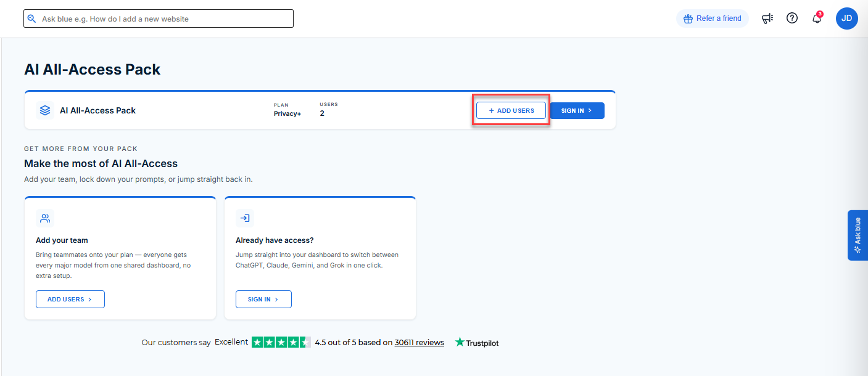The image size is (868, 376).
Task: Open the announcements megaphone icon
Action: pyautogui.click(x=767, y=18)
